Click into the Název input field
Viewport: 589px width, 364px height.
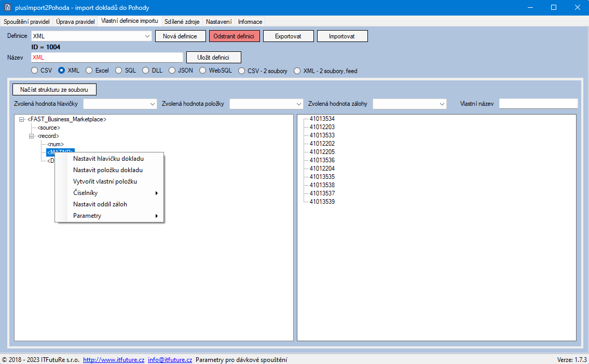click(107, 58)
